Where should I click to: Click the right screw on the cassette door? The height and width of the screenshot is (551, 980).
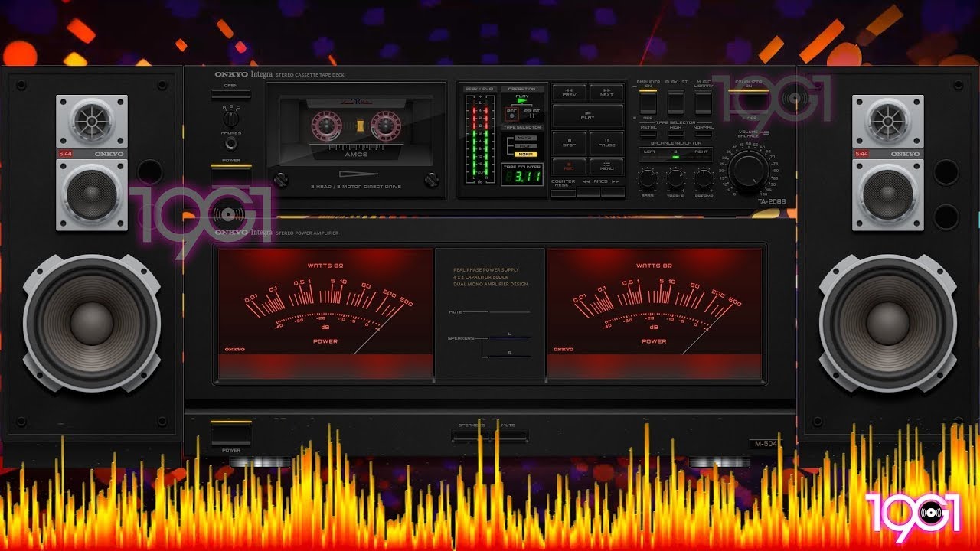(x=433, y=178)
